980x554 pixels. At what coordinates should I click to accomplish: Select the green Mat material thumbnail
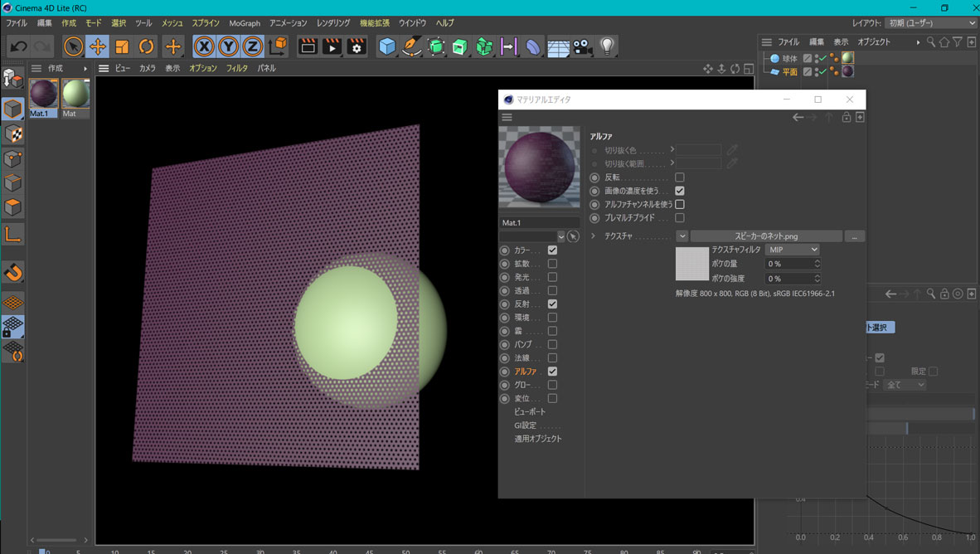(x=75, y=94)
